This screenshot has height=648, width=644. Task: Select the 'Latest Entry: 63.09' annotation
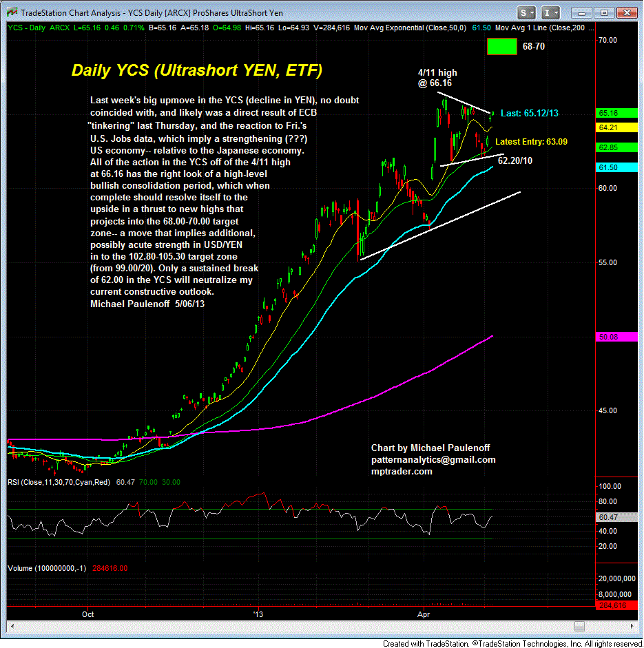(x=531, y=142)
